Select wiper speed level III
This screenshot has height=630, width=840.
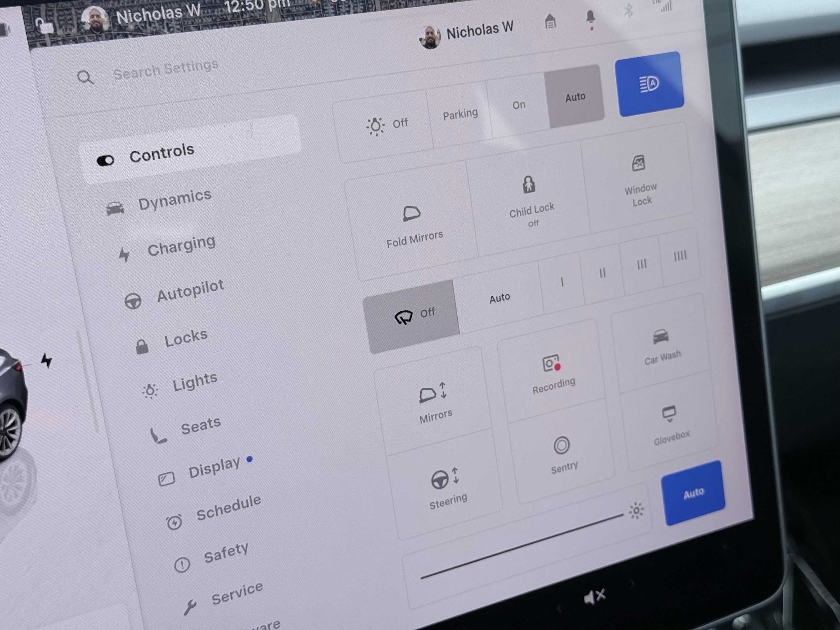(x=641, y=264)
